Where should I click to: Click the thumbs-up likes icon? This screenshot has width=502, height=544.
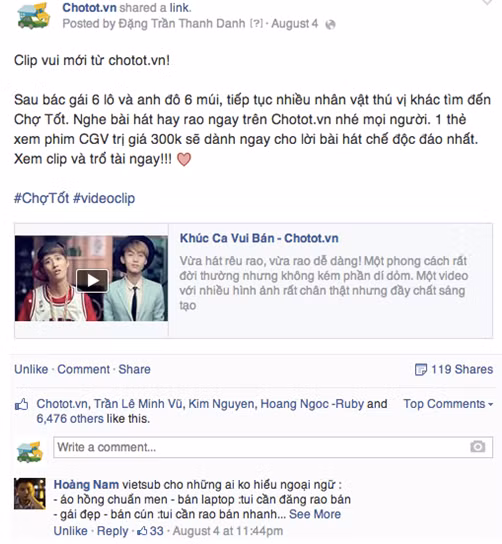point(22,404)
